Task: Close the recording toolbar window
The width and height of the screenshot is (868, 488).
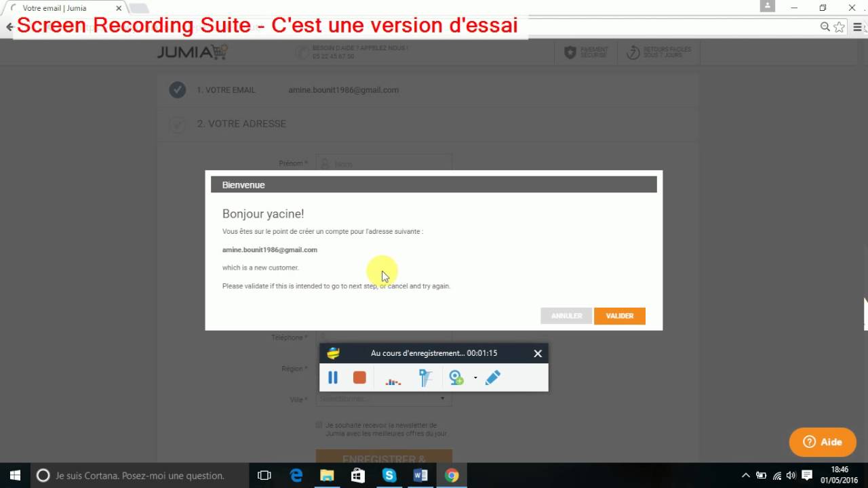Action: [538, 353]
